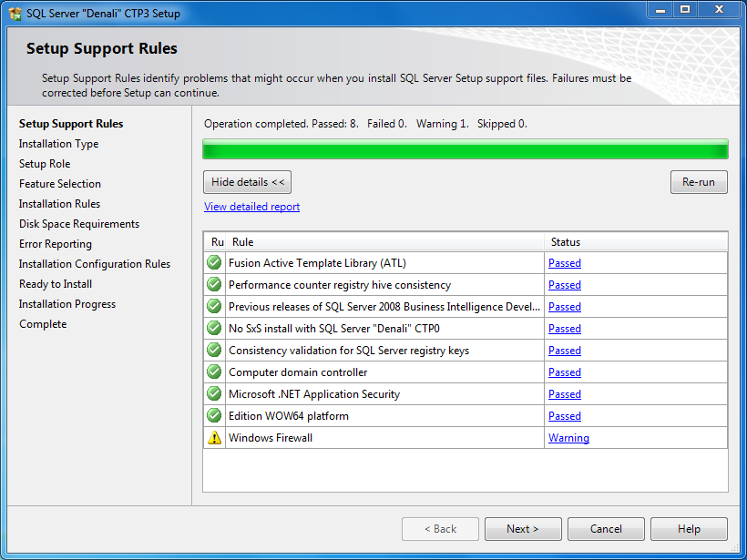
Task: Select Consistency validation for SQL Server registry keys text
Action: tap(349, 351)
